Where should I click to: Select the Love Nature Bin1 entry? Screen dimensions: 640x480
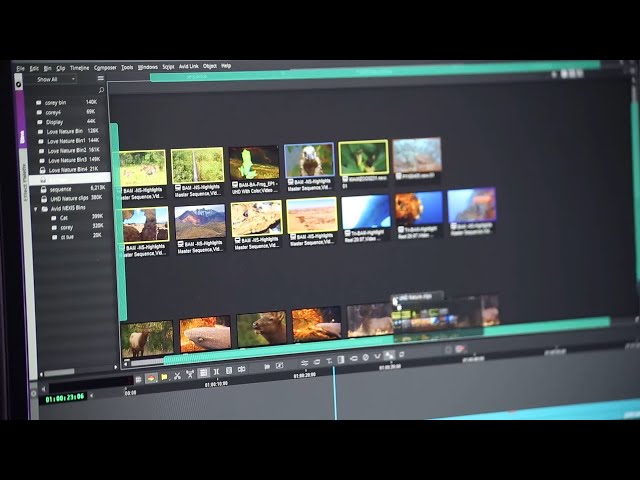[x=69, y=141]
